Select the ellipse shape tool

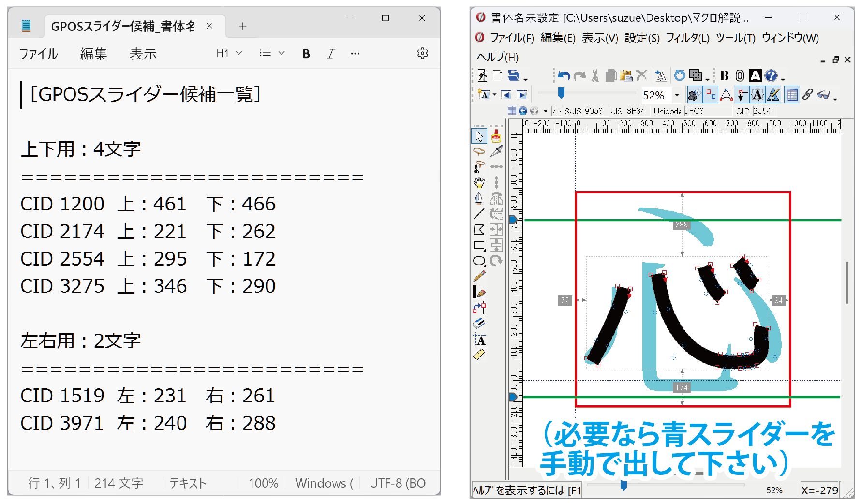pos(479,261)
